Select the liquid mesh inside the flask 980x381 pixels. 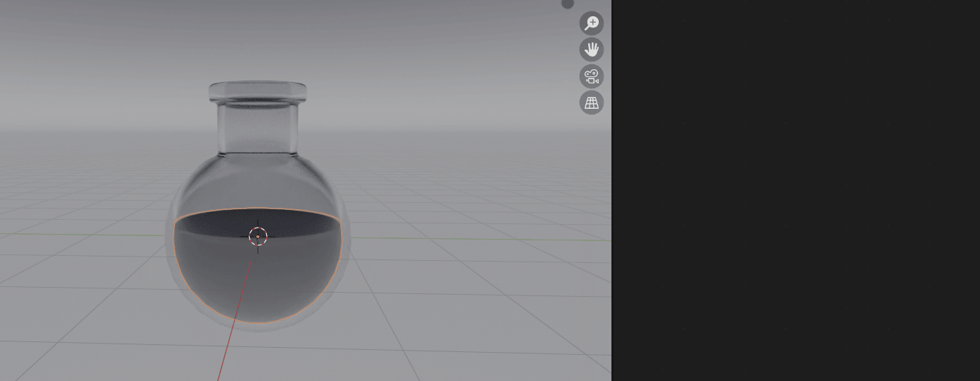pos(258,283)
